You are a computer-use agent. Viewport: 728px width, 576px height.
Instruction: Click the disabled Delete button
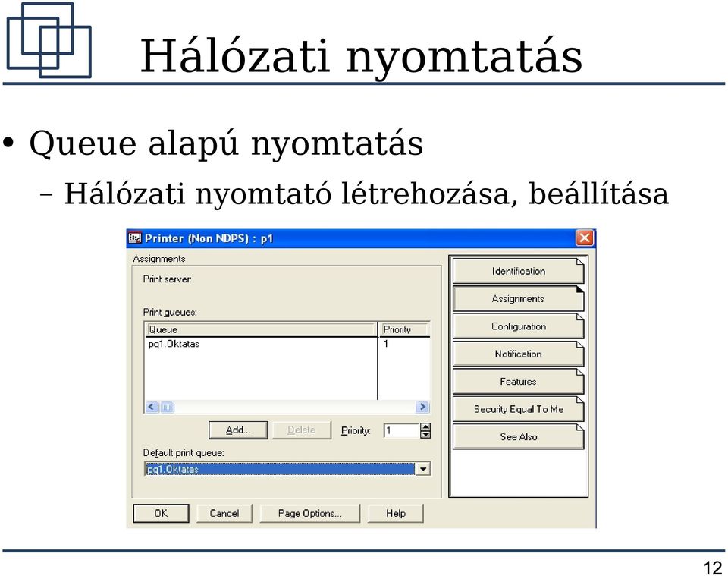click(301, 430)
